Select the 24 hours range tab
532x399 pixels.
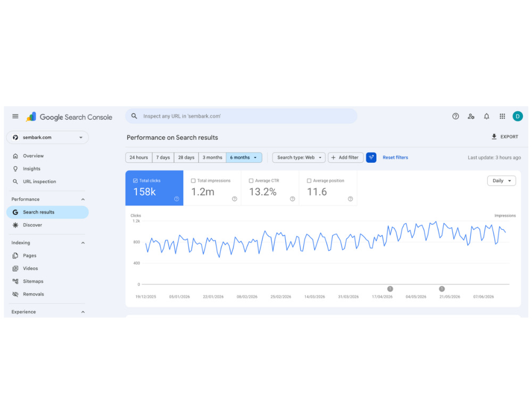coord(139,157)
